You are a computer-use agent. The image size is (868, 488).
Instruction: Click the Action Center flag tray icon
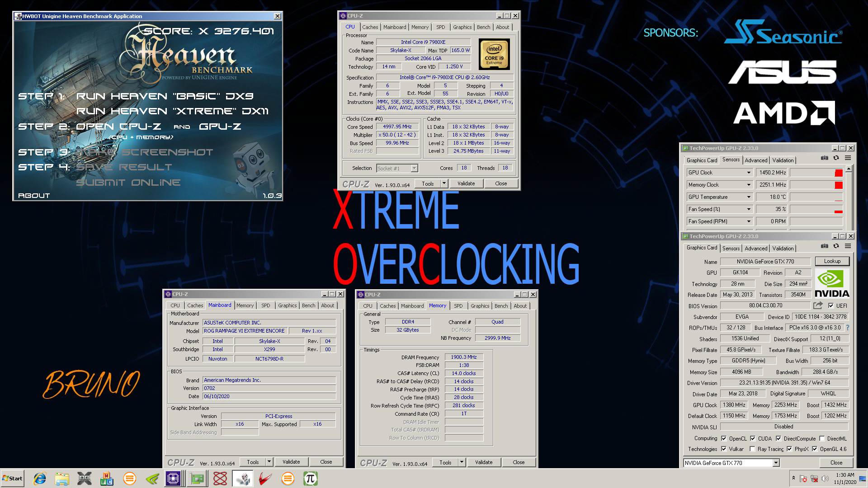click(803, 479)
